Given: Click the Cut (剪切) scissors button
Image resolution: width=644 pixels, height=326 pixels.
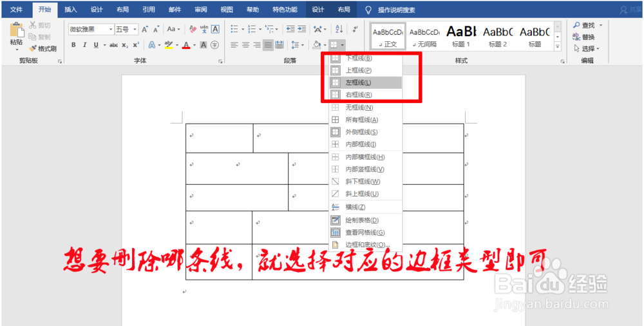Looking at the screenshot, I should (39, 26).
